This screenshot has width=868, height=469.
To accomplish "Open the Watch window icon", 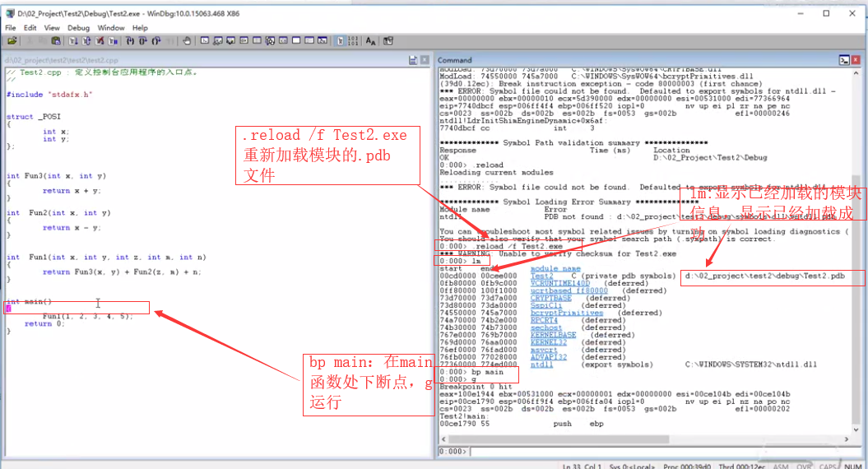I will pos(217,41).
